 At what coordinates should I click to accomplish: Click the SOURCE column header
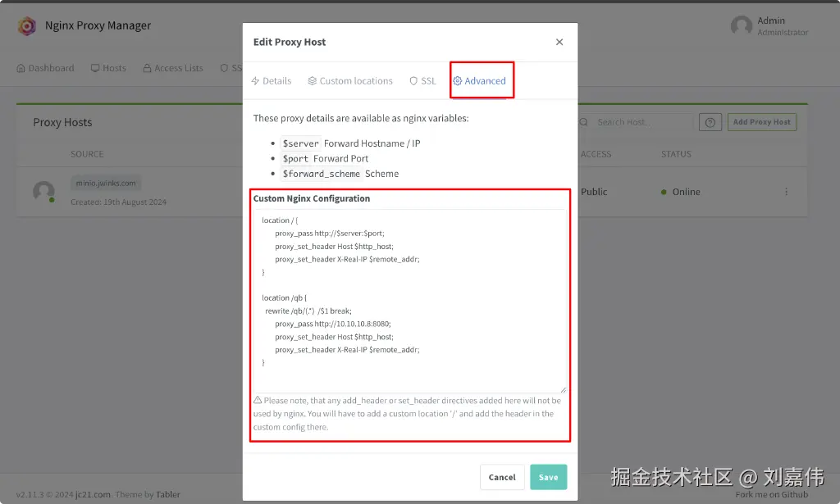[x=87, y=154]
